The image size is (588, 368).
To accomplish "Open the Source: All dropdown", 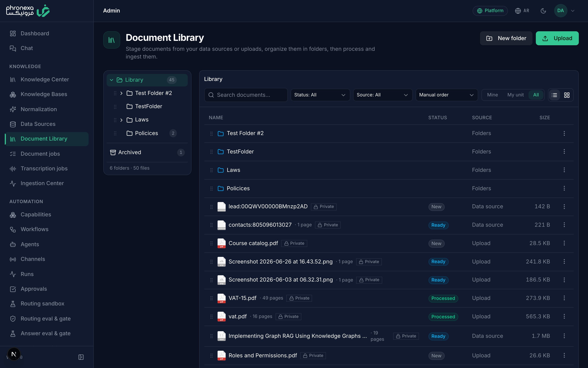I will pos(383,95).
